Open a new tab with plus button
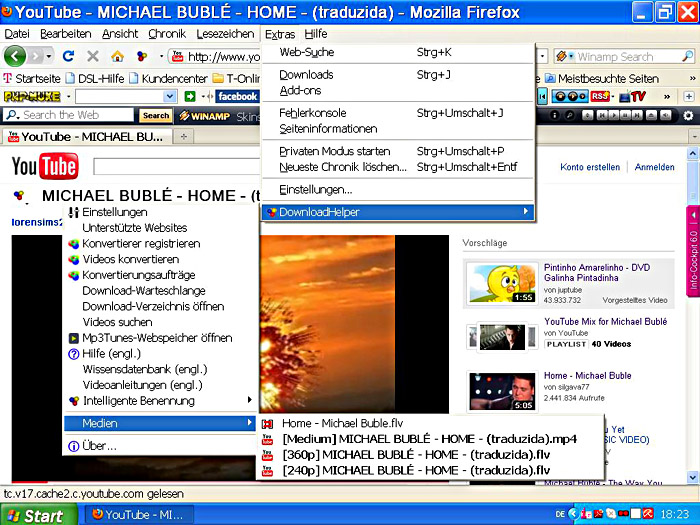Screen dimensions: 700x525 pos(183,137)
